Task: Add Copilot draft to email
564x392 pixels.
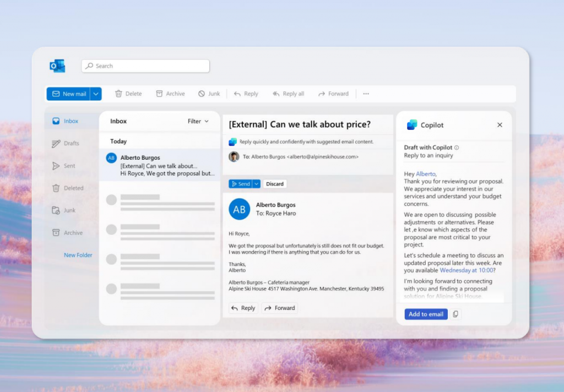Action: [x=426, y=314]
